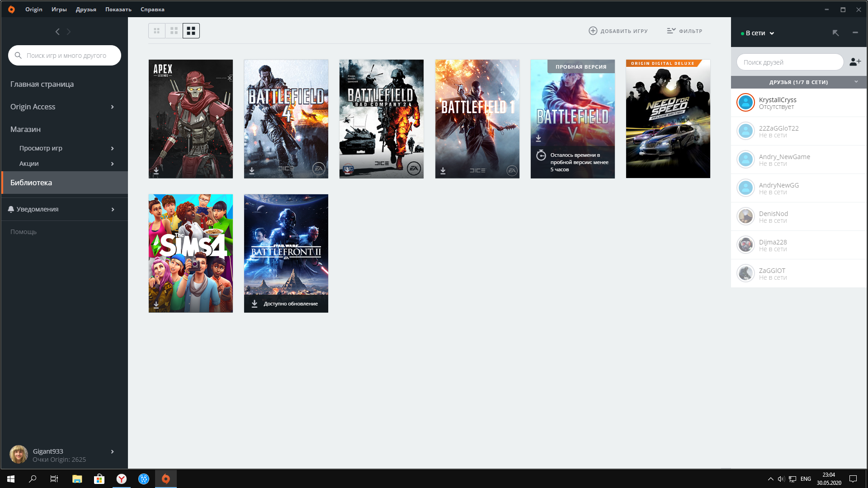Go forward with the right navigation arrow
This screenshot has height=488, width=868.
(69, 32)
